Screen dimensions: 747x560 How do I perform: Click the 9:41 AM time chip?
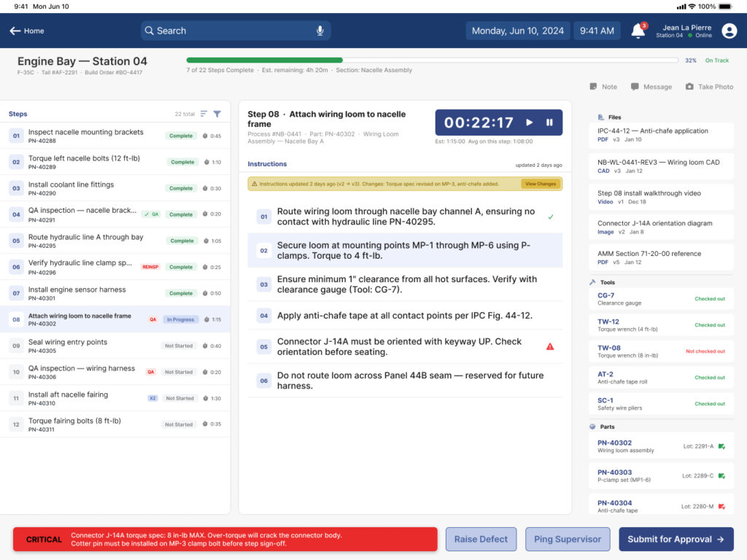[597, 31]
